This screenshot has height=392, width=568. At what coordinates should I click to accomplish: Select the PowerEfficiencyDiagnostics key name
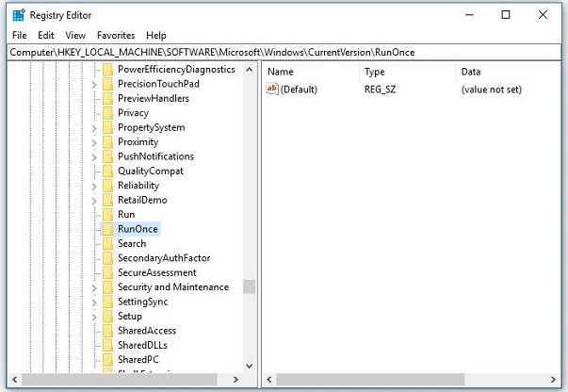(176, 69)
